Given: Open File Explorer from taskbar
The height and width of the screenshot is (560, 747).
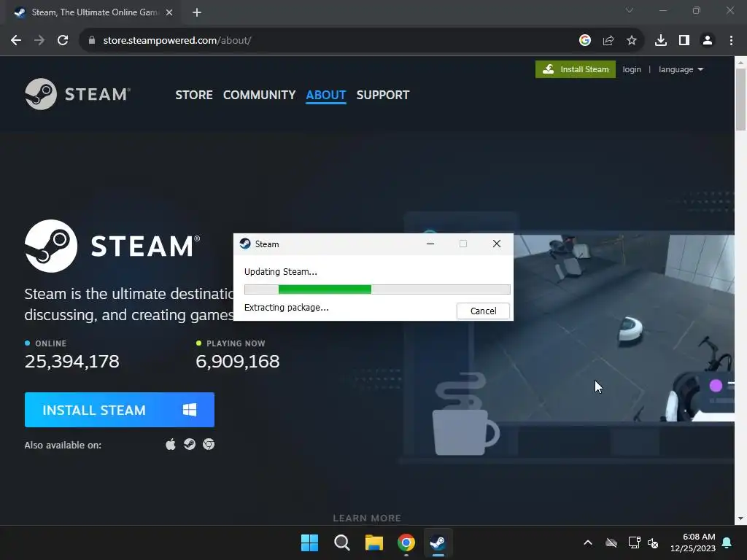Looking at the screenshot, I should (x=374, y=542).
